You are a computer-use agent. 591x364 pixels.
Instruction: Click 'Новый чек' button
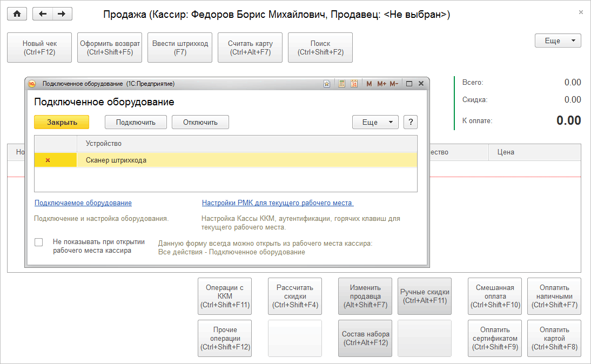[39, 48]
